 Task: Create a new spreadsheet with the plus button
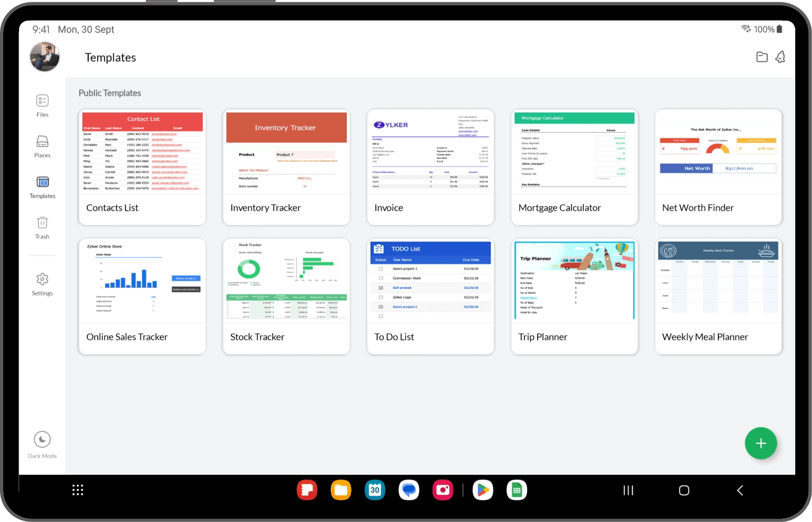pyautogui.click(x=761, y=443)
